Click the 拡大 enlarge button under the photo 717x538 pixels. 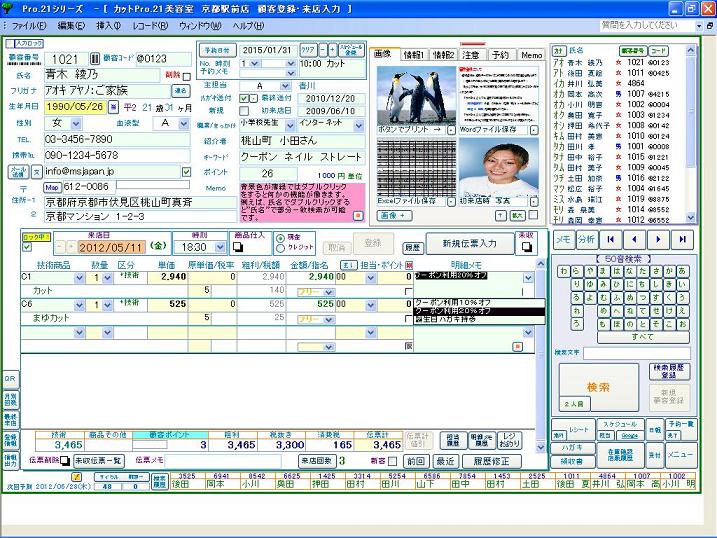(517, 215)
